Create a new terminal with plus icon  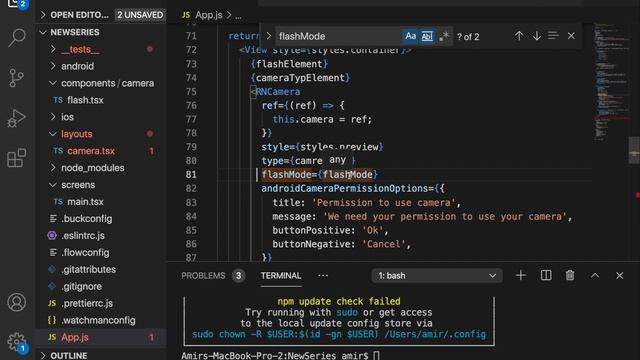520,276
